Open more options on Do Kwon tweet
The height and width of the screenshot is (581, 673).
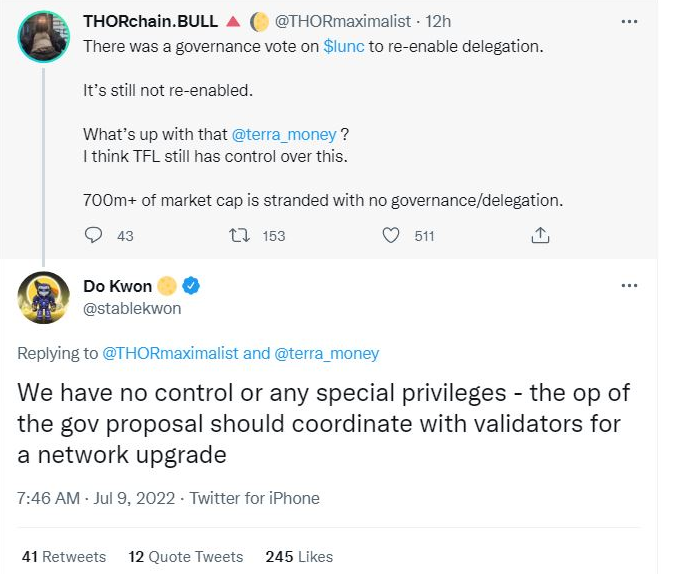(629, 285)
